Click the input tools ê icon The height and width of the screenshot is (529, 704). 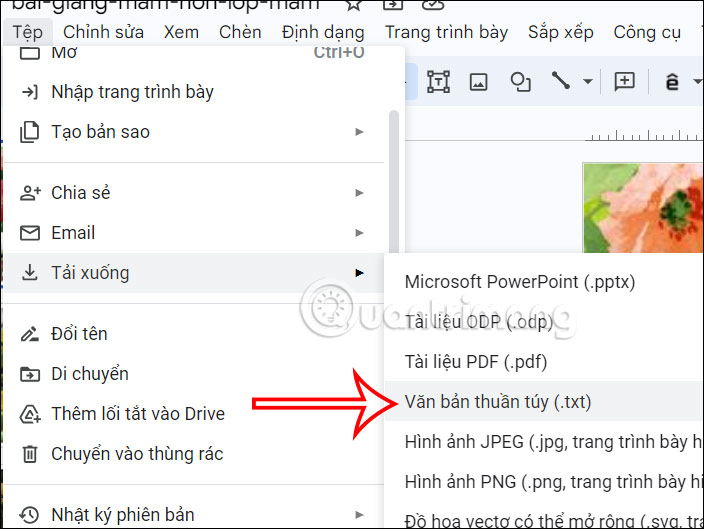pyautogui.click(x=672, y=82)
